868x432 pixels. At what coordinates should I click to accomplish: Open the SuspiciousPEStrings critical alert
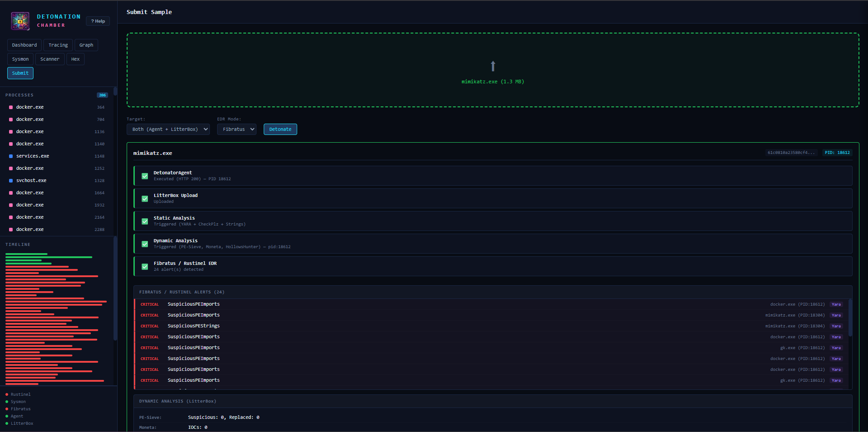coord(491,326)
